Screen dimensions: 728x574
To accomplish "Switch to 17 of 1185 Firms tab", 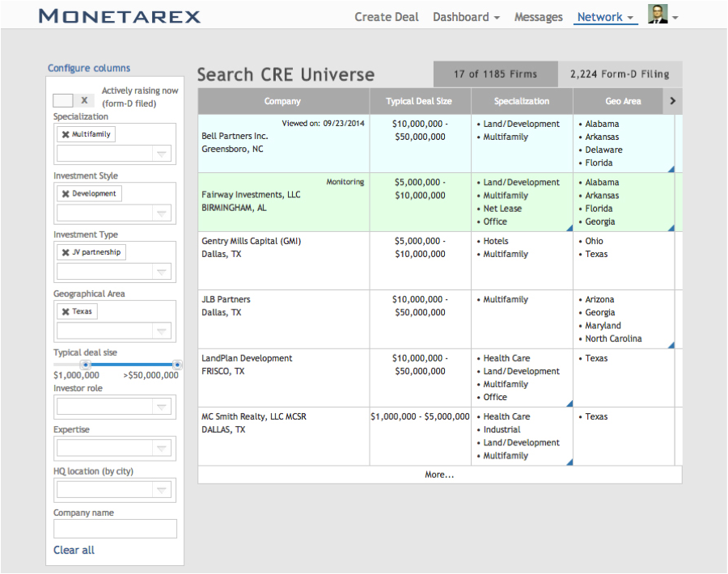I will (495, 74).
